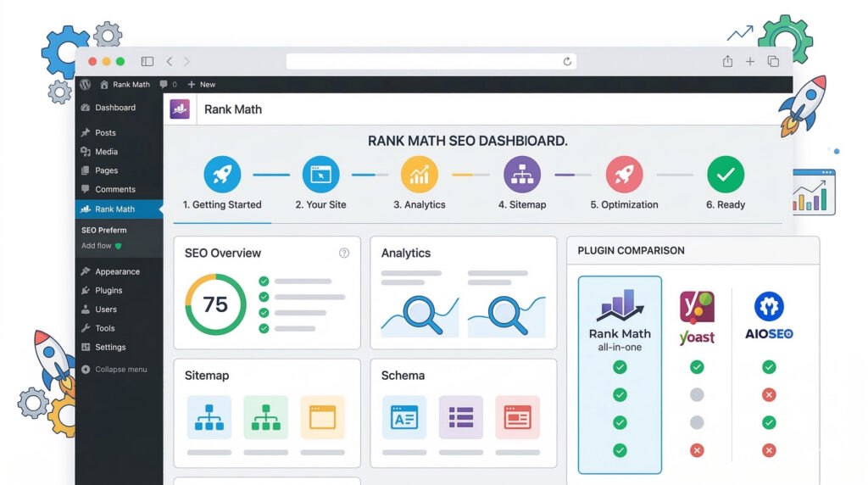Click the '5. Optimization' step label
The image size is (868, 485).
coord(625,205)
